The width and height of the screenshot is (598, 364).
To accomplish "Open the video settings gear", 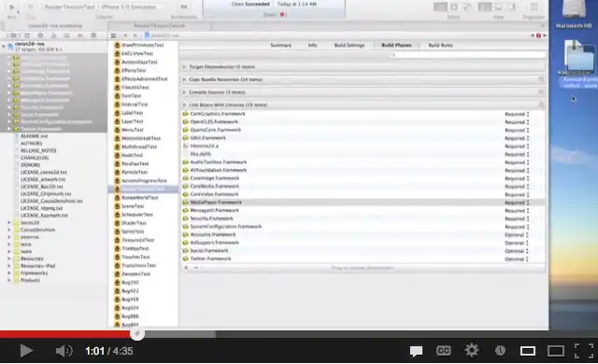I will pyautogui.click(x=471, y=351).
